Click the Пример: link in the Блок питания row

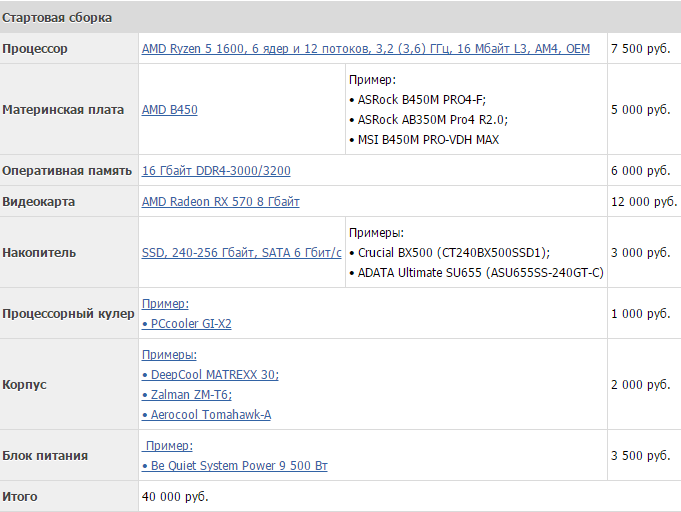tap(167, 446)
